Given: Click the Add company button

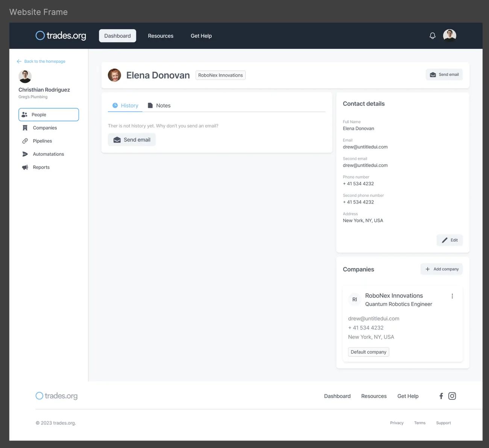Looking at the screenshot, I should 442,269.
